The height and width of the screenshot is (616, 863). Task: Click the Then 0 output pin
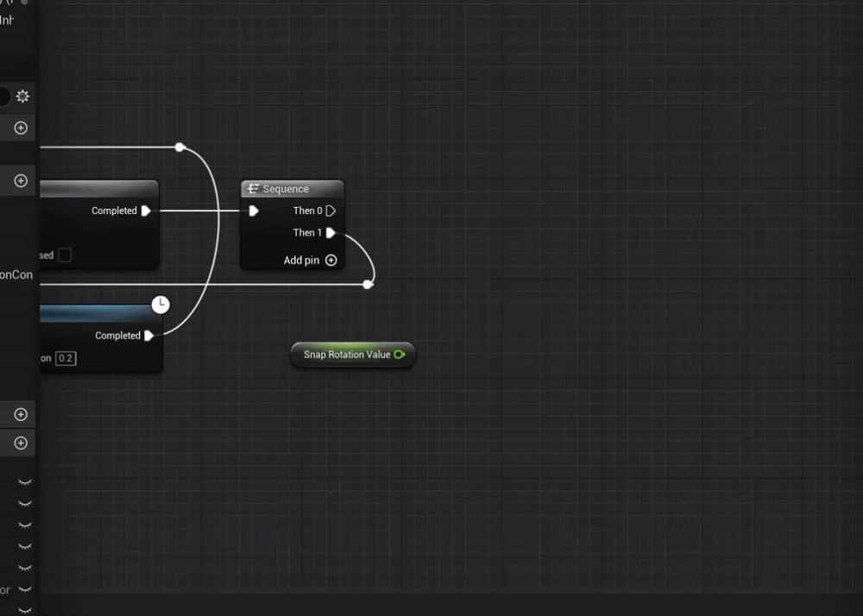[331, 211]
